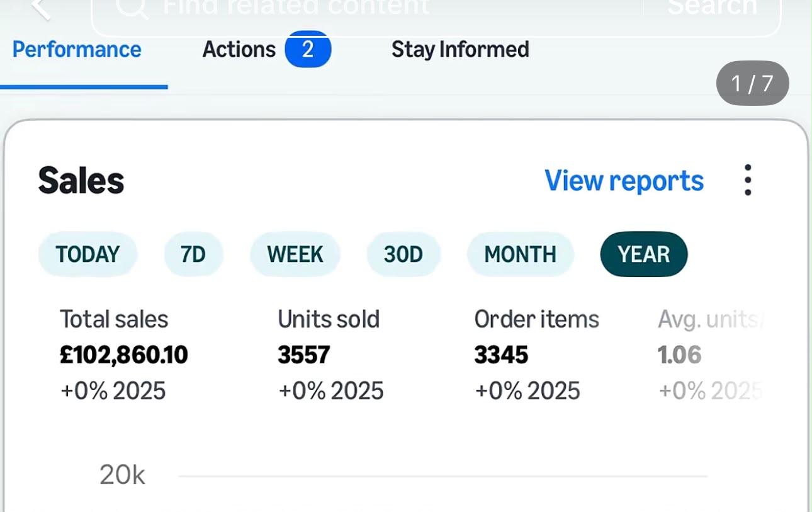Image resolution: width=812 pixels, height=512 pixels.
Task: Switch to the Performance tab
Action: (77, 49)
